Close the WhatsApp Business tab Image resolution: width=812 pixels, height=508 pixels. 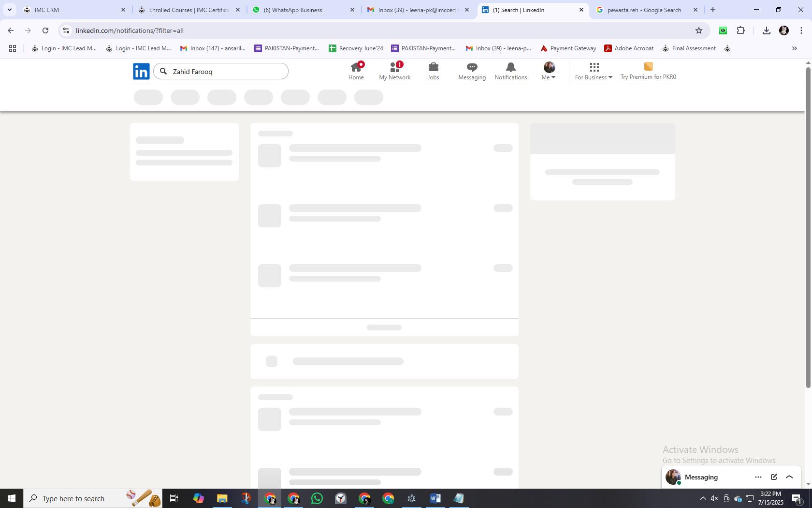[x=352, y=10]
